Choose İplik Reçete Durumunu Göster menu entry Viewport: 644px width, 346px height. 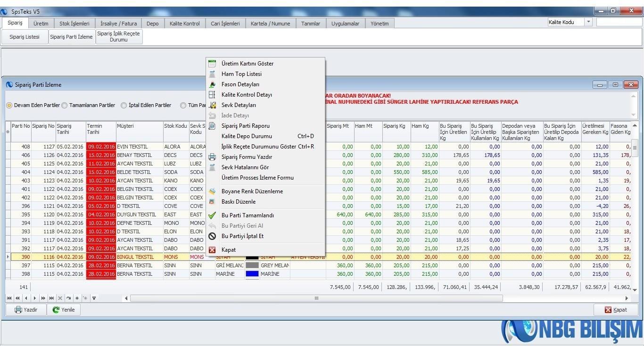pyautogui.click(x=265, y=147)
